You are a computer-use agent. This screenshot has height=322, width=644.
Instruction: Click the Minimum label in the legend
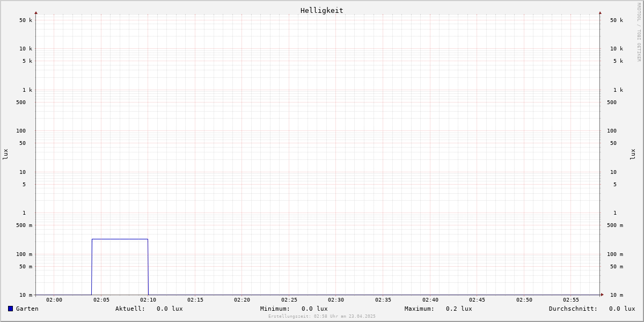point(275,309)
